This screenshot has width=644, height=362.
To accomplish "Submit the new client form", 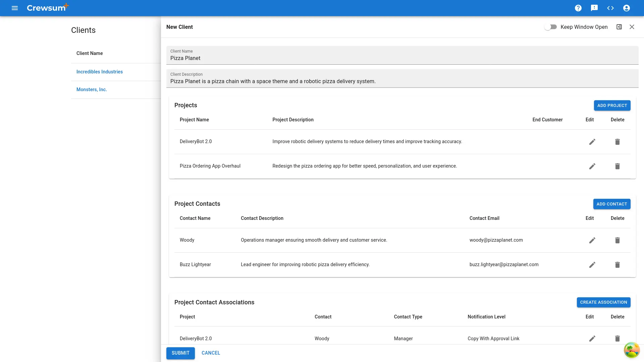I will 180,353.
